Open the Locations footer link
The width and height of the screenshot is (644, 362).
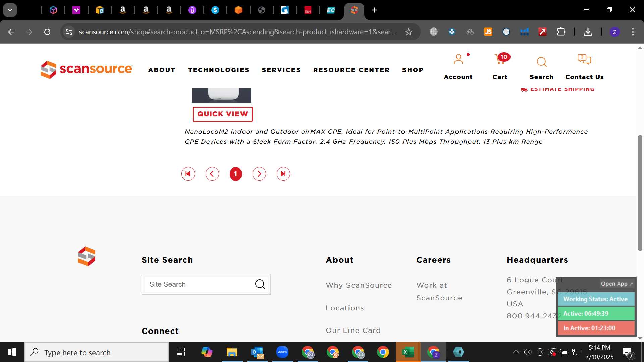344,308
